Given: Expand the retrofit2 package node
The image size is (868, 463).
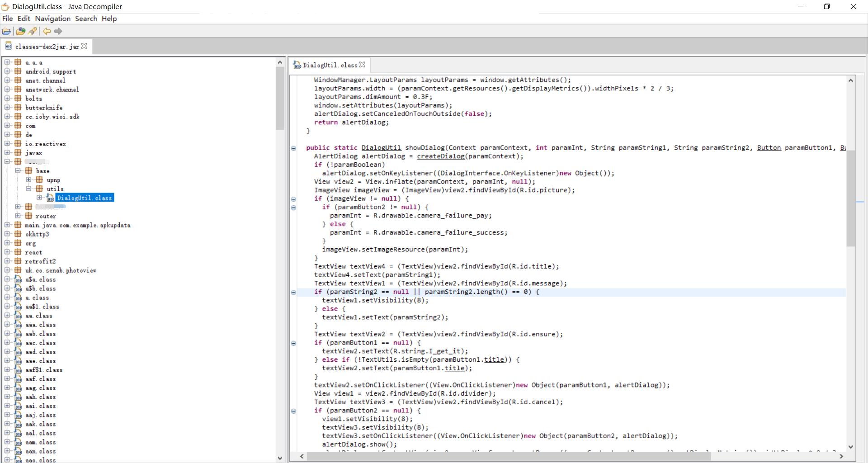Looking at the screenshot, I should point(7,261).
